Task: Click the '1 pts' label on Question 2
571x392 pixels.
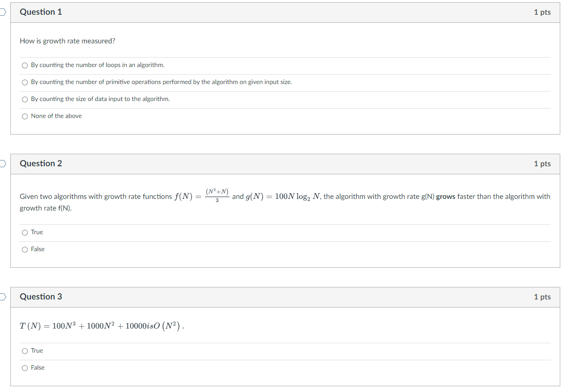Action: pos(542,164)
